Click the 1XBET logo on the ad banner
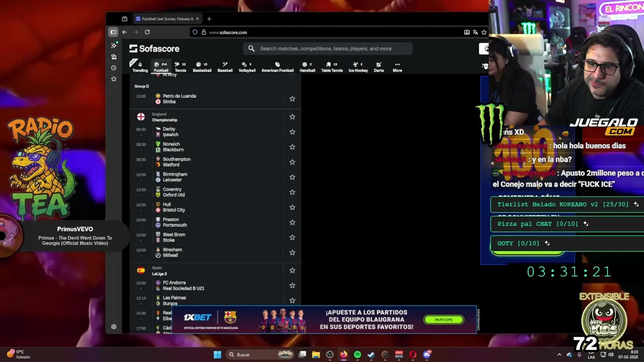The height and width of the screenshot is (362, 644). pyautogui.click(x=197, y=317)
